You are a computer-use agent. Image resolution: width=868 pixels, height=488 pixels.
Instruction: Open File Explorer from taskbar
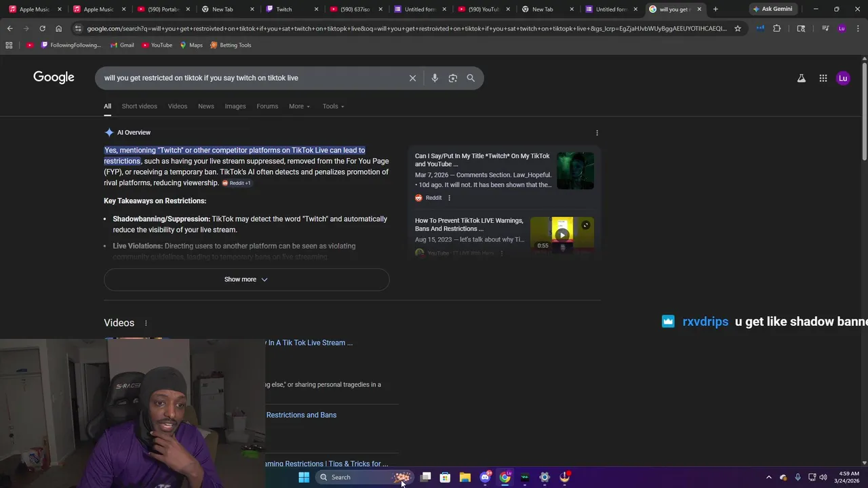coord(465,477)
